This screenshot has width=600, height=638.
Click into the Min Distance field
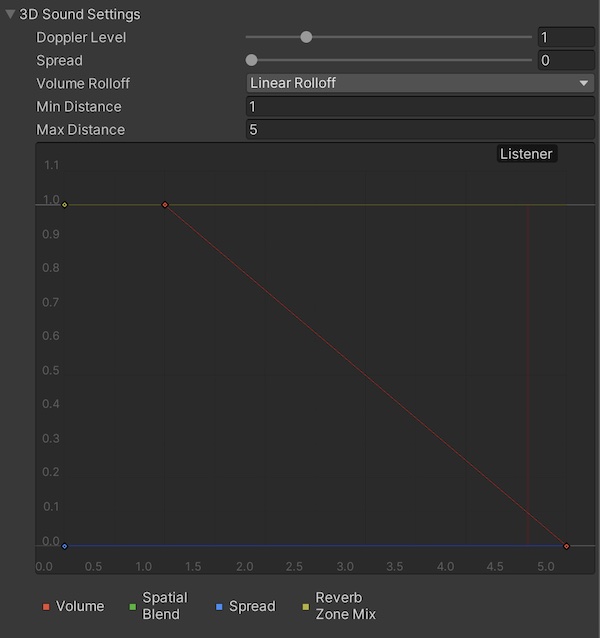[x=420, y=106]
